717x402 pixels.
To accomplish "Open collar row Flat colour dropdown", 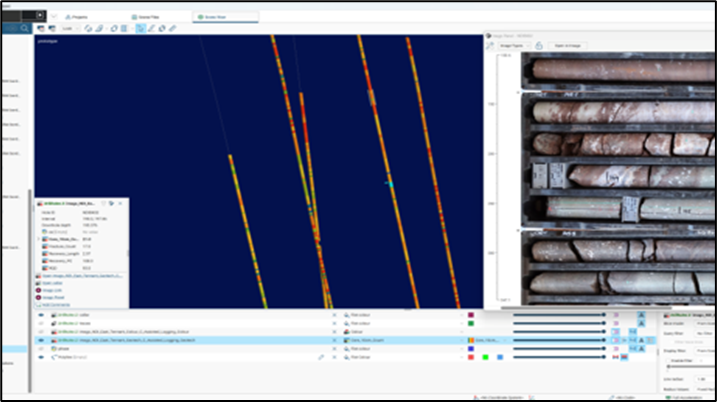I will click(404, 315).
